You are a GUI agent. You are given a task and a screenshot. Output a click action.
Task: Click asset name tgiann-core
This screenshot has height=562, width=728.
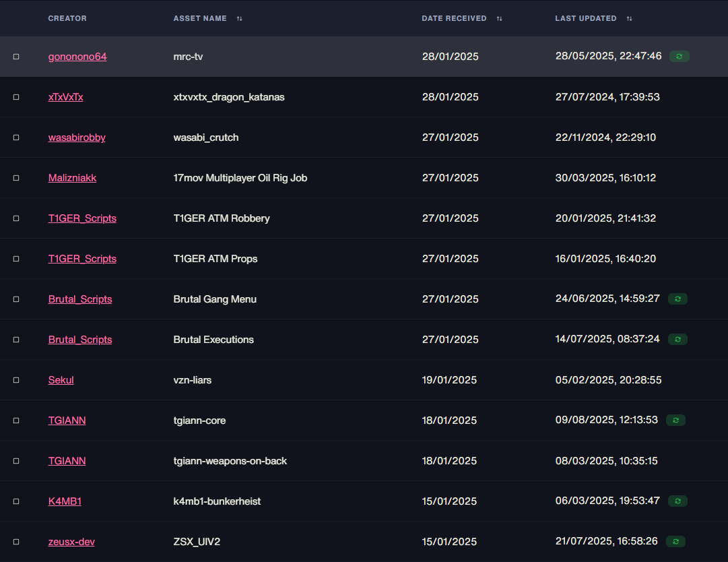(x=199, y=420)
